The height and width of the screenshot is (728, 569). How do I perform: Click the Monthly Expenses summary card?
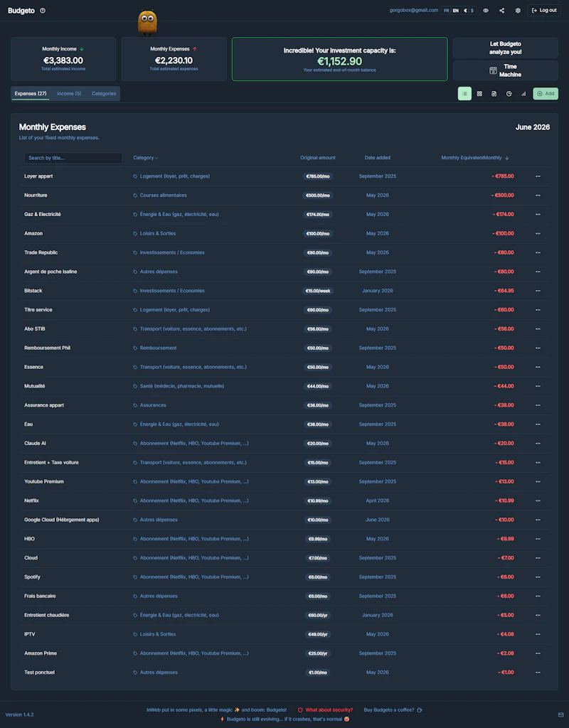(174, 59)
